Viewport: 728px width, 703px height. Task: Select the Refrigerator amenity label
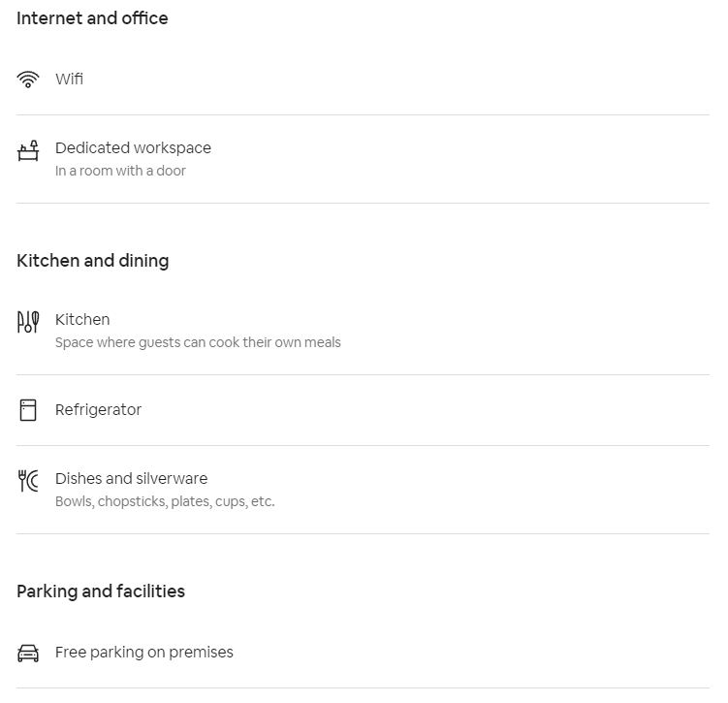click(x=98, y=410)
